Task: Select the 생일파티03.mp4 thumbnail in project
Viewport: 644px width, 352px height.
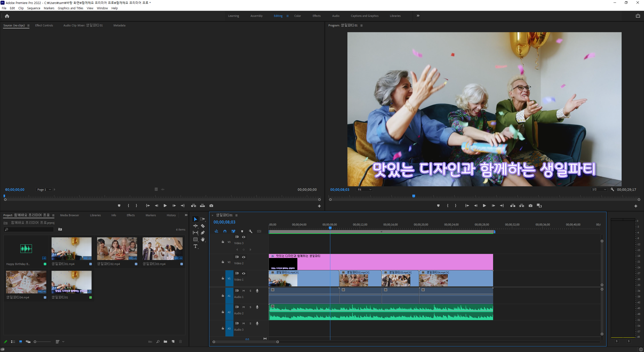Action: [163, 249]
